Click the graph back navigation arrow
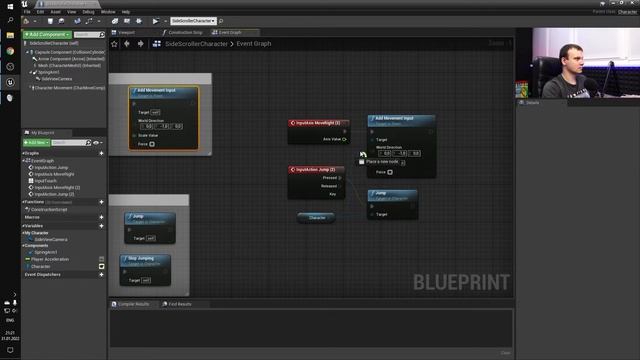The width and height of the screenshot is (640, 360). [x=127, y=44]
